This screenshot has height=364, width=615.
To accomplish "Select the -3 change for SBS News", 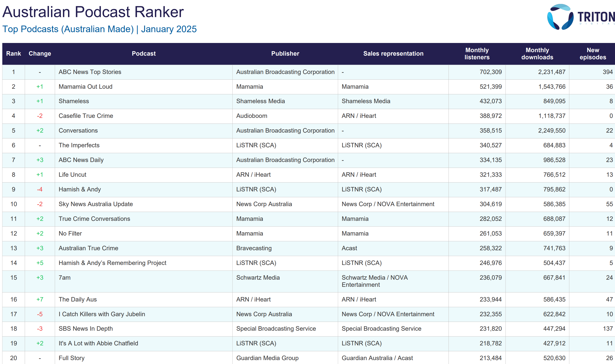I will (x=40, y=329).
